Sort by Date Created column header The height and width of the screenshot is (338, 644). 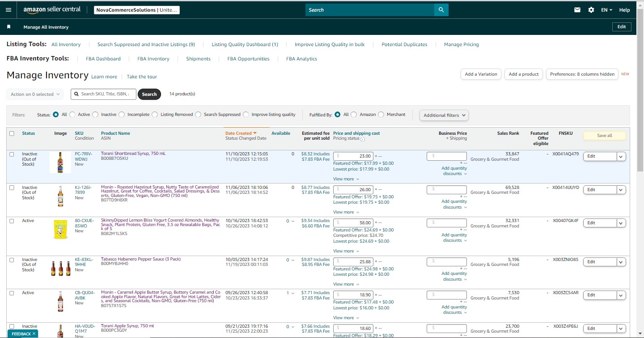click(x=241, y=133)
